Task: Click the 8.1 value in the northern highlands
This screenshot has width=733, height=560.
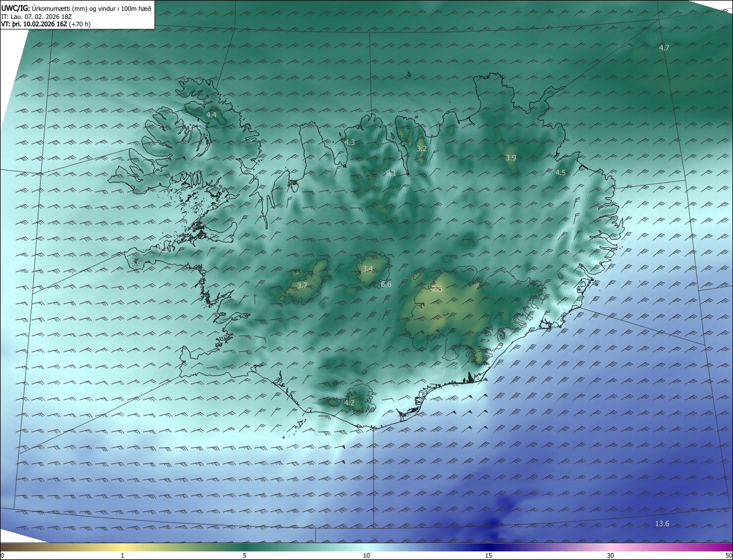Action: click(x=391, y=172)
